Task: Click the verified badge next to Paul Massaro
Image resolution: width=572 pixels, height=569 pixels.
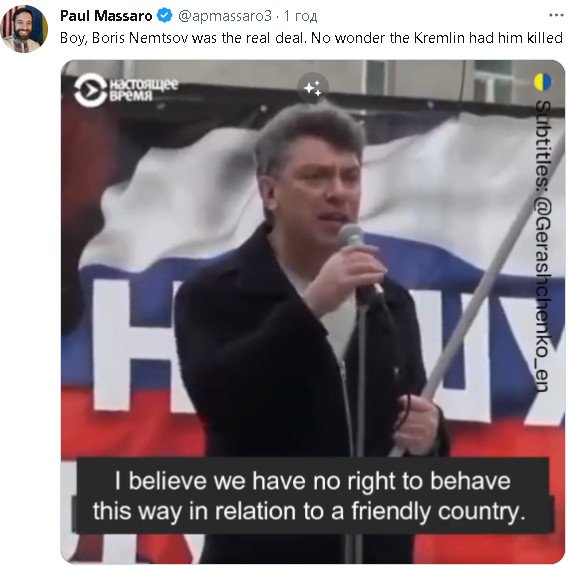Action: 164,16
